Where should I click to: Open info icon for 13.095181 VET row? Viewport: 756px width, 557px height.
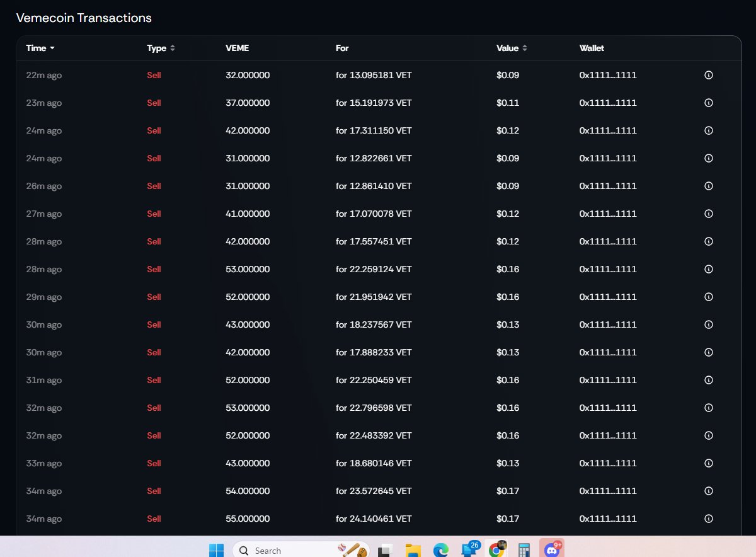point(708,76)
